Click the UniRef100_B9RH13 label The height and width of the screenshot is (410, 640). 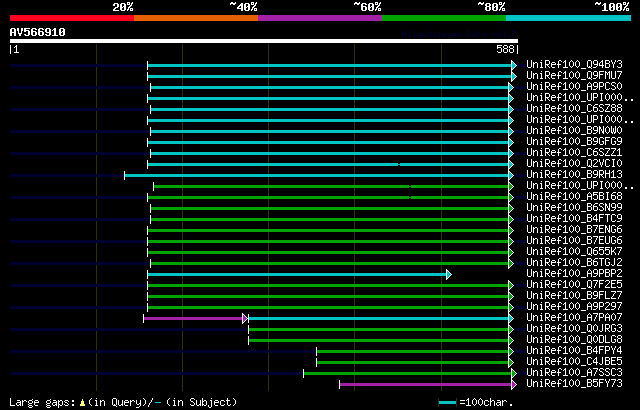pos(574,175)
